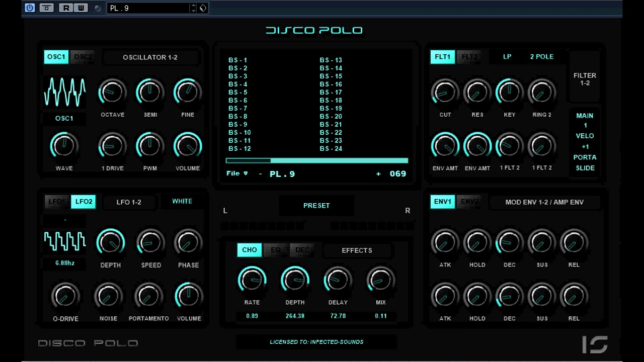This screenshot has height=362, width=644.
Task: Click the minus previous preset button
Action: tap(261, 174)
